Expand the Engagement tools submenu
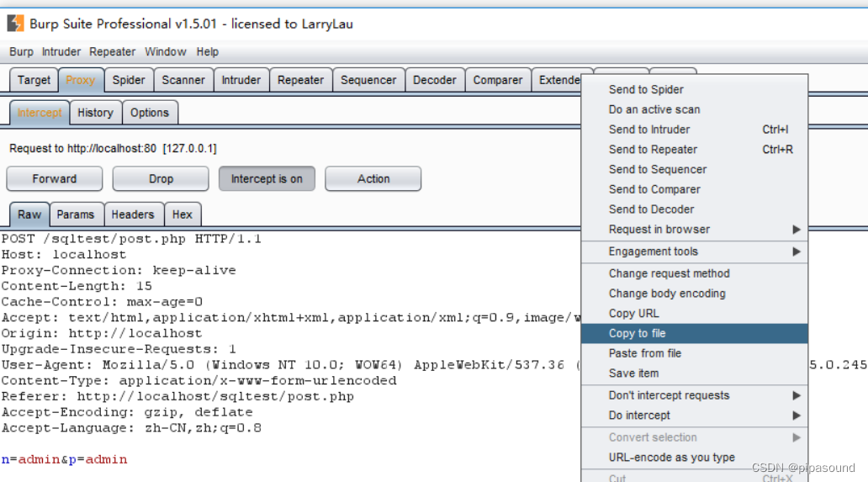Viewport: 868px width, 482px height. (x=694, y=252)
